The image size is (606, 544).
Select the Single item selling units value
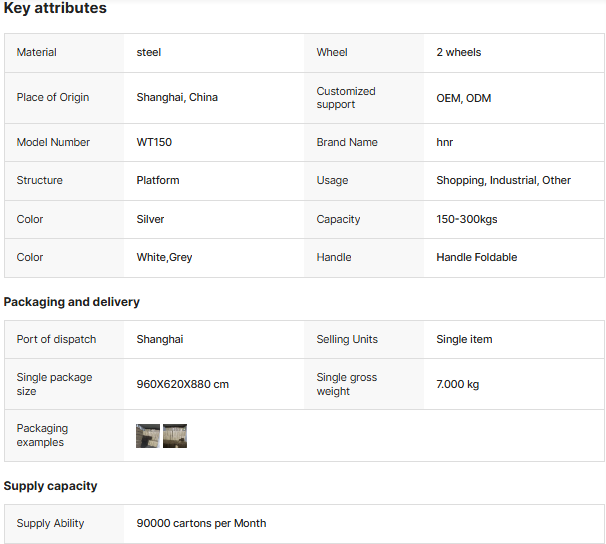464,339
